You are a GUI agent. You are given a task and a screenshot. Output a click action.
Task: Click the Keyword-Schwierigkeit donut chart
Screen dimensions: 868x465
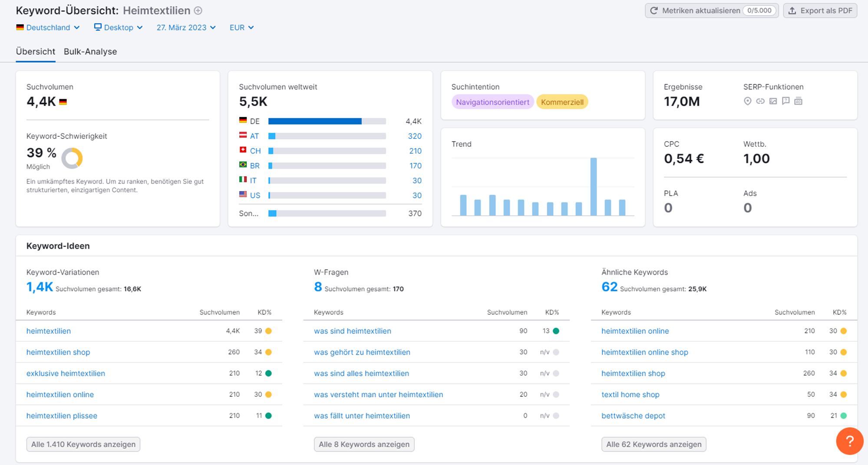[72, 158]
